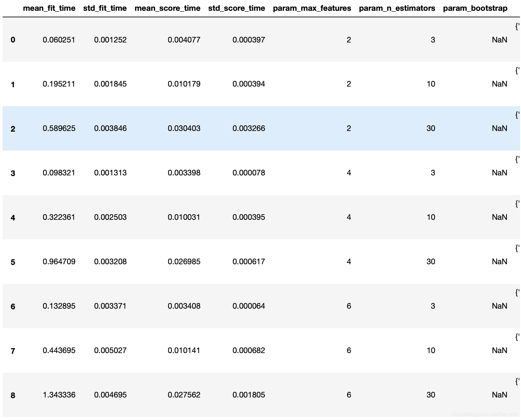
Task: Click mean_fit_time value 0.964709
Action: point(59,262)
